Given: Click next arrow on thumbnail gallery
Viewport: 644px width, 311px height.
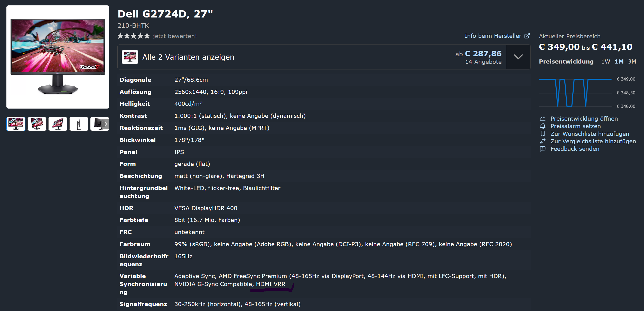Looking at the screenshot, I should point(106,124).
